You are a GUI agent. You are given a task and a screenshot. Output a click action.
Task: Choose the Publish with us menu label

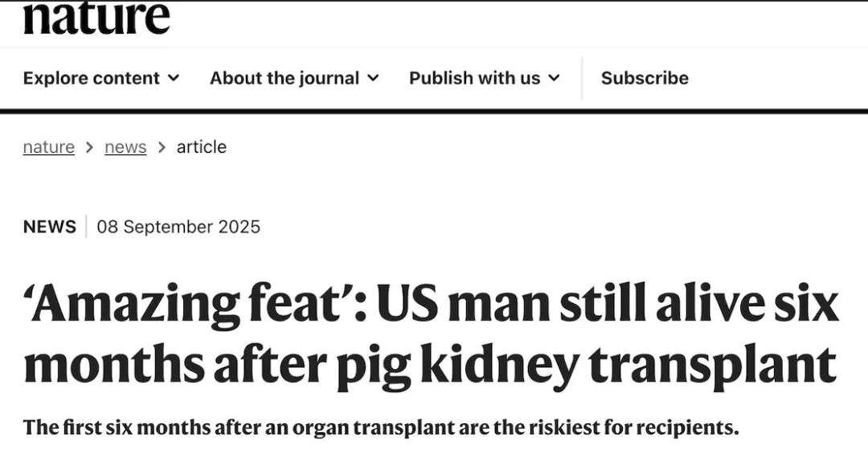pyautogui.click(x=474, y=78)
